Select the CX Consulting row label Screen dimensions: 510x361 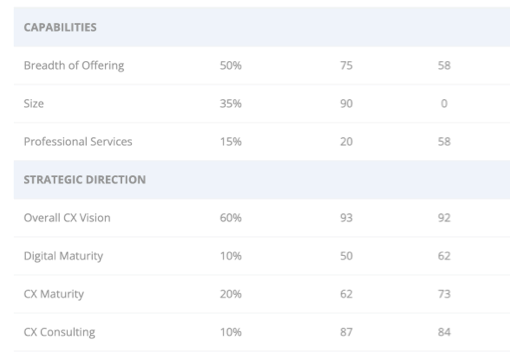[x=59, y=332]
